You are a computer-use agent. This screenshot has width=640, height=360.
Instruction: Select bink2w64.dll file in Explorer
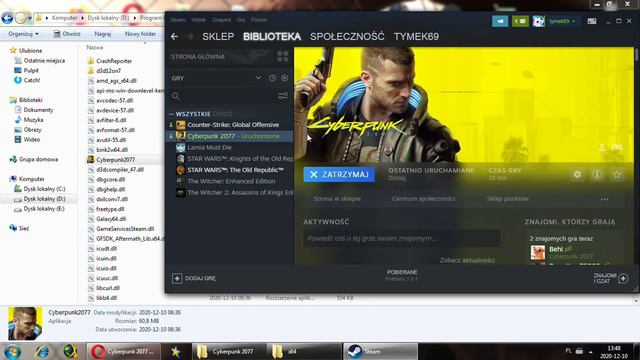click(x=112, y=150)
